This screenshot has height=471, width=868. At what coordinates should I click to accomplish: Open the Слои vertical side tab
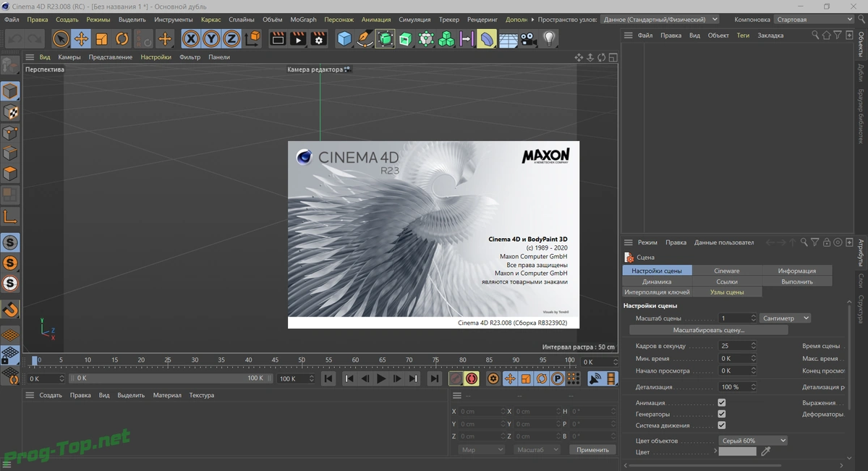[861, 281]
